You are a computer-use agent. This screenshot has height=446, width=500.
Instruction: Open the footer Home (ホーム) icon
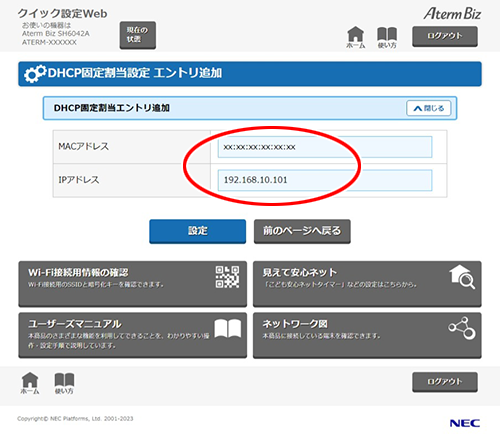pos(30,383)
